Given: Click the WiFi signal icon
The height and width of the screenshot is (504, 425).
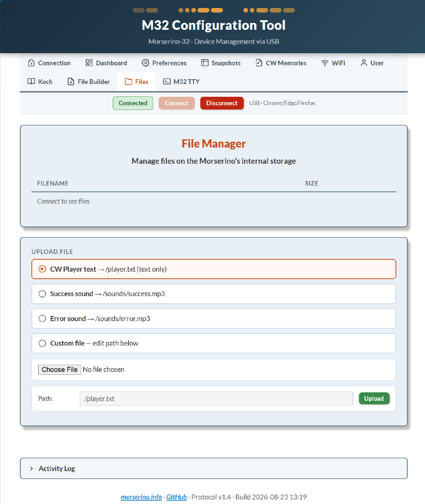Looking at the screenshot, I should [x=325, y=63].
